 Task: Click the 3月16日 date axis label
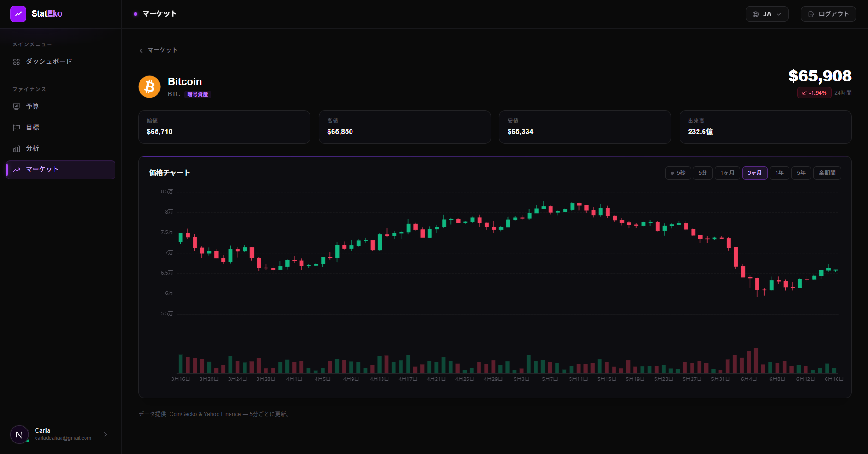[181, 380]
